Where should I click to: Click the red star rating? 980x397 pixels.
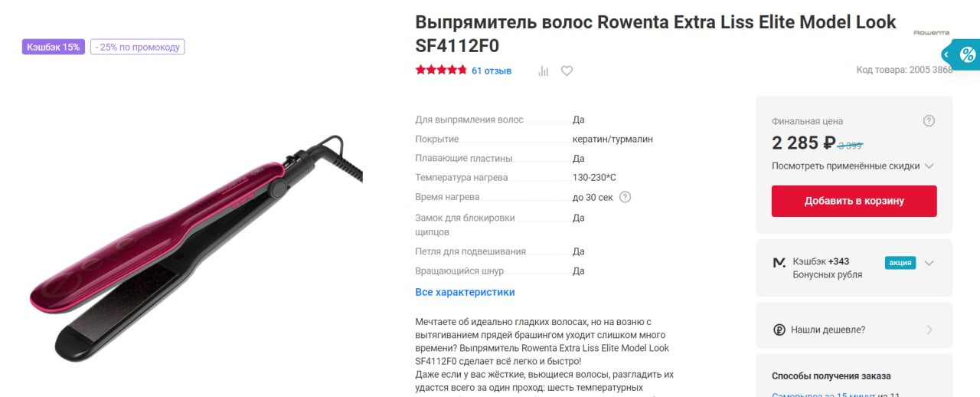tap(441, 71)
